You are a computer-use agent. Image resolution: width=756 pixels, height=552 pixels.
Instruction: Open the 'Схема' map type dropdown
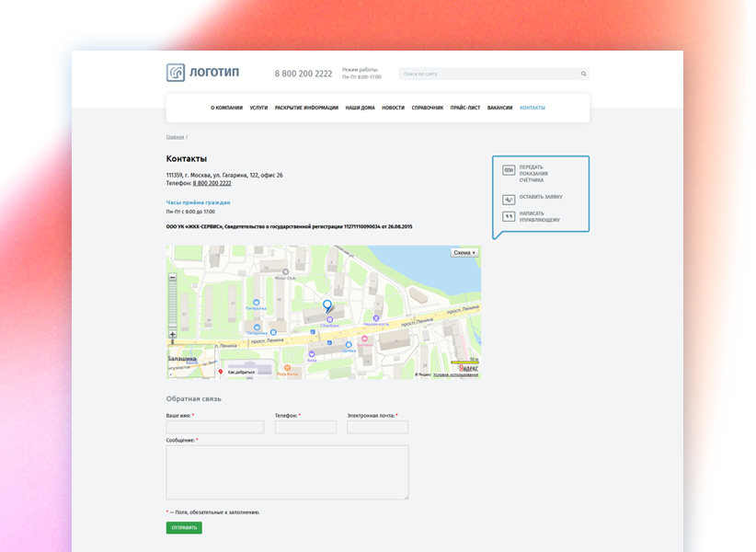click(464, 252)
